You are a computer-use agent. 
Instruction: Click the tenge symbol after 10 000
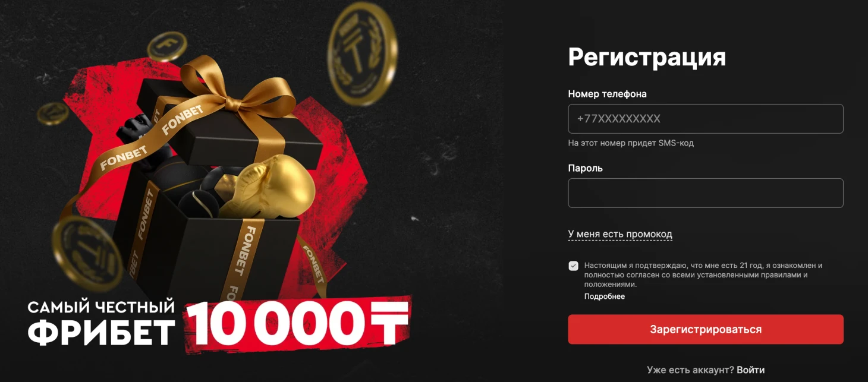point(386,324)
